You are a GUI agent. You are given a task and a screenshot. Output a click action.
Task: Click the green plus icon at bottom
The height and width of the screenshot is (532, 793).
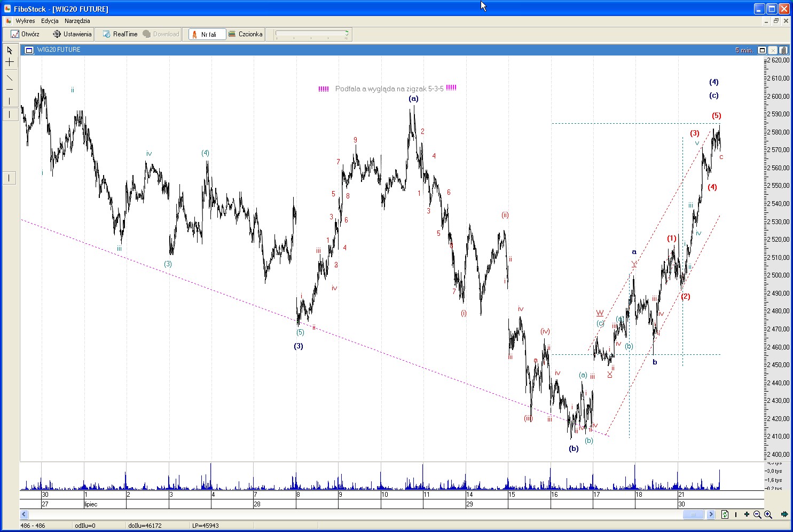(x=747, y=515)
